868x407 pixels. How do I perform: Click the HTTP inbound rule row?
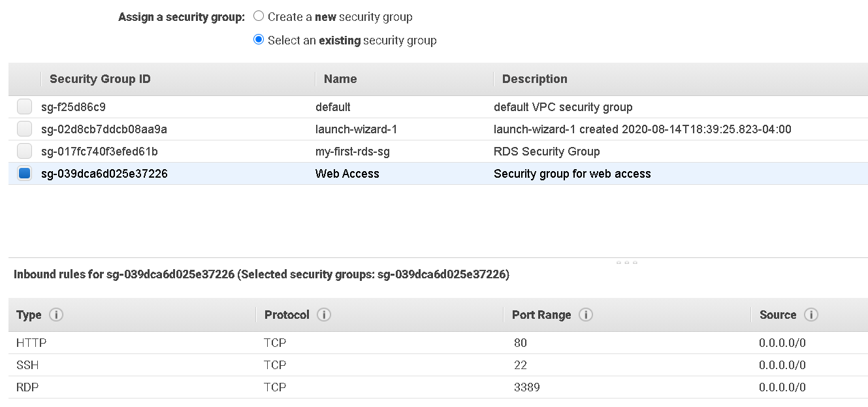pos(261,342)
